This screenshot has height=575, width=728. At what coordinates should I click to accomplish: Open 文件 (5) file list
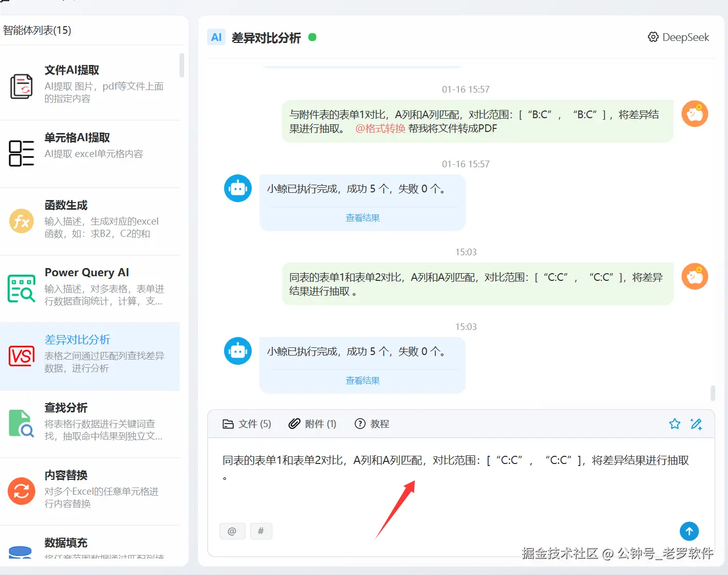coord(247,424)
